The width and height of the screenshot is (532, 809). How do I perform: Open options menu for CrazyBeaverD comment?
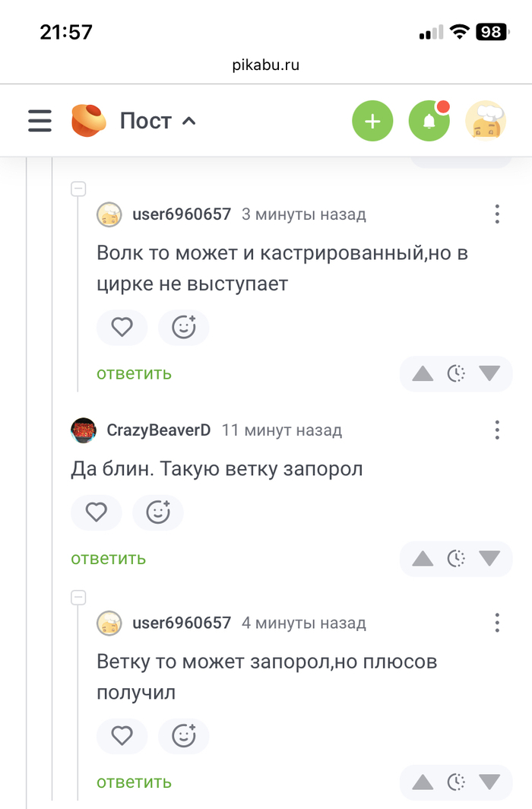click(497, 430)
